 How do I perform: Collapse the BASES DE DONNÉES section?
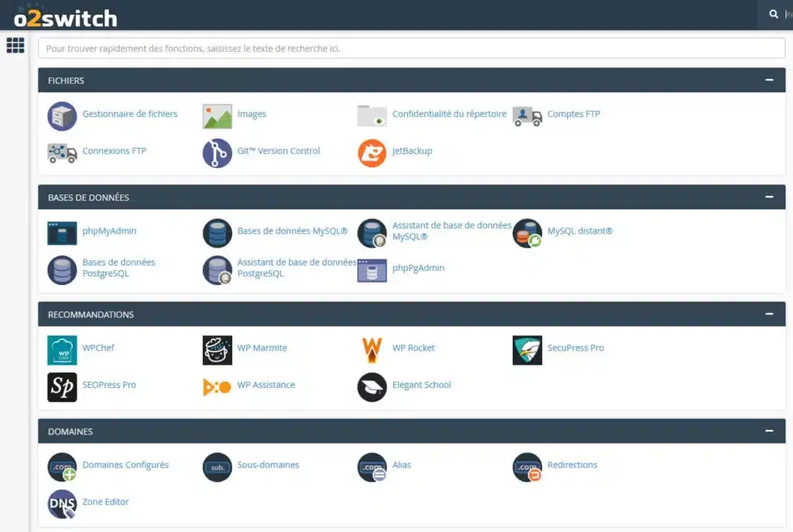pyautogui.click(x=769, y=197)
